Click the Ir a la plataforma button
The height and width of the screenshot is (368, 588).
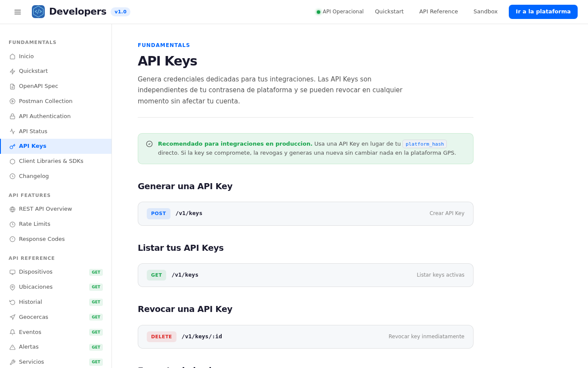[x=543, y=12]
